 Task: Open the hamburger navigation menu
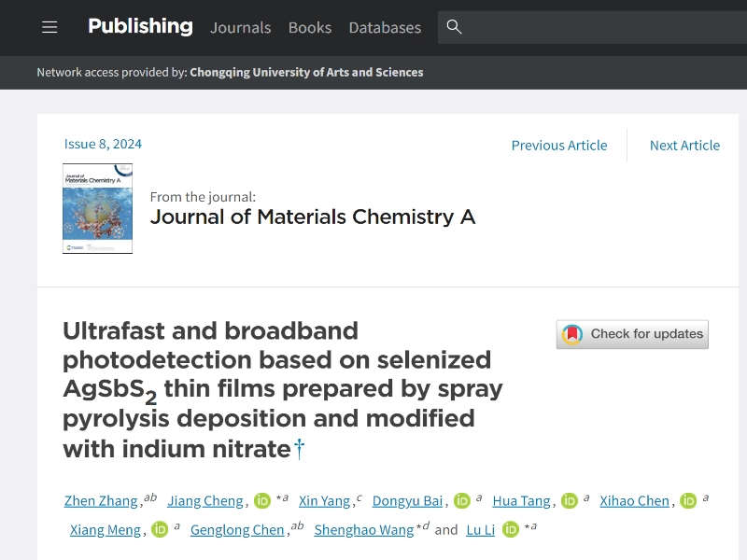[x=49, y=27]
